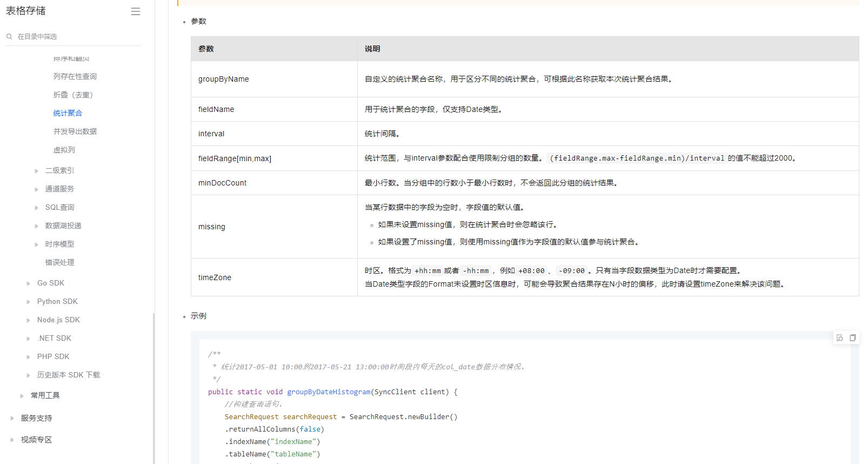868x464 pixels.
Task: Click the minDocCount parameter cell
Action: point(274,183)
